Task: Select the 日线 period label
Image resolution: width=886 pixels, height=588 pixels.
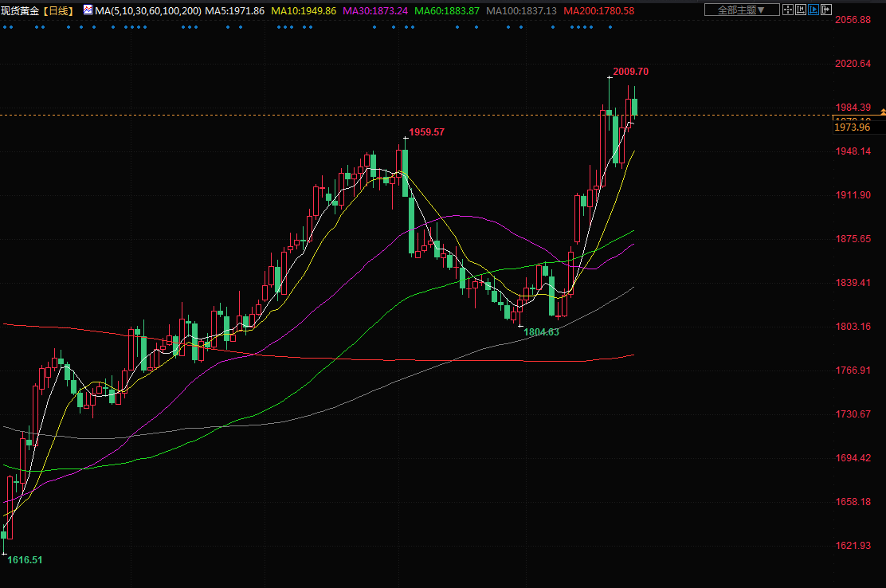Action: click(57, 11)
